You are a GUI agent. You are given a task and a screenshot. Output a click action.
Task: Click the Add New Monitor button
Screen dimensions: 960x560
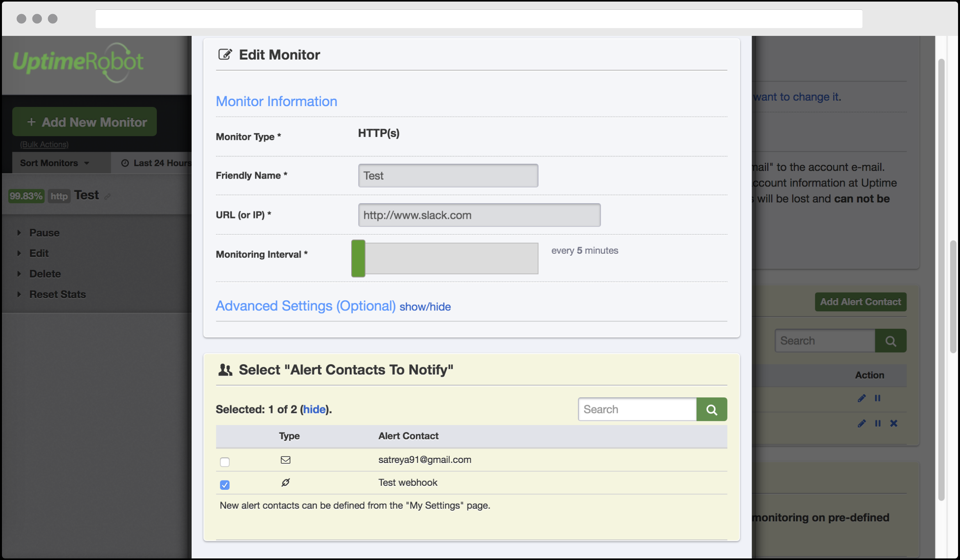85,122
